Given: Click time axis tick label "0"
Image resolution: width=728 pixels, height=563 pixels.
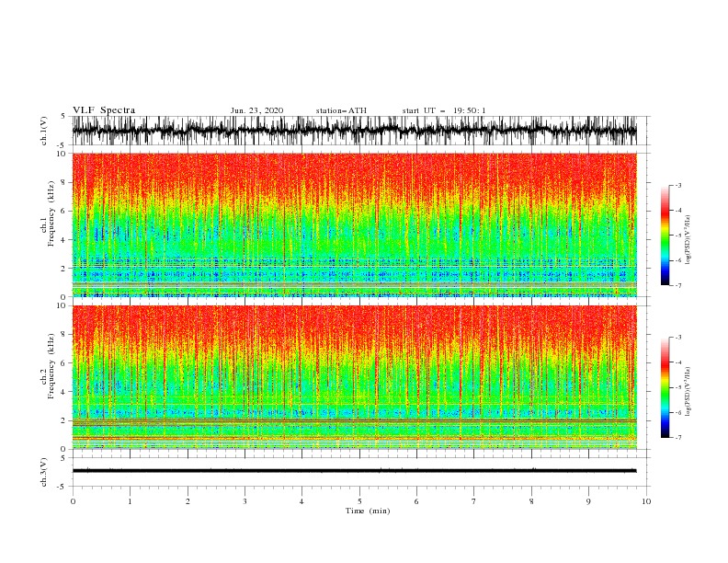Looking at the screenshot, I should tap(73, 501).
